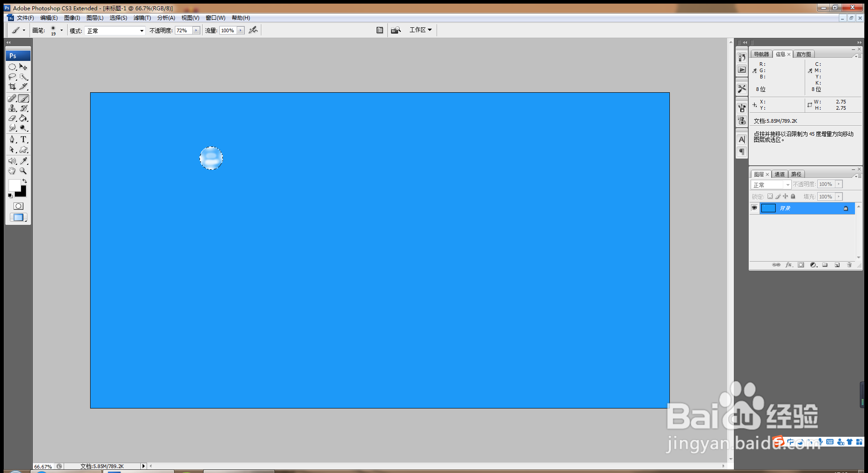This screenshot has width=868, height=473.
Task: Create new adjustment layer button
Action: point(813,265)
